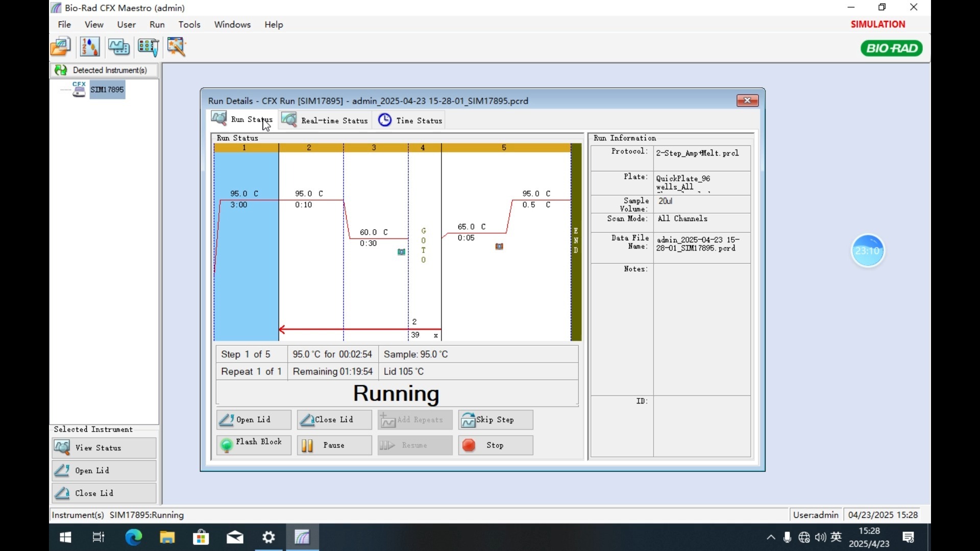Click the Remaining 01:19:54 status cell

[x=333, y=371]
